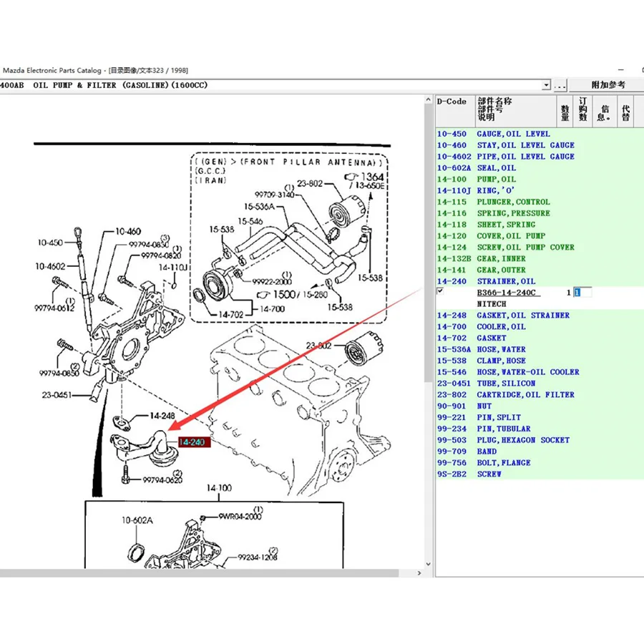Open the 附加参考 button
Image resolution: width=644 pixels, height=644 pixels.
click(607, 85)
